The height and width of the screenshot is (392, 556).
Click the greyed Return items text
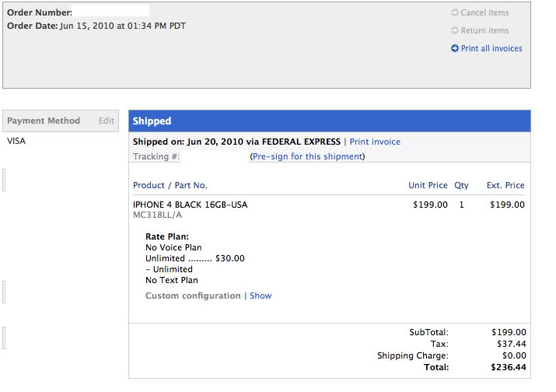pyautogui.click(x=484, y=30)
